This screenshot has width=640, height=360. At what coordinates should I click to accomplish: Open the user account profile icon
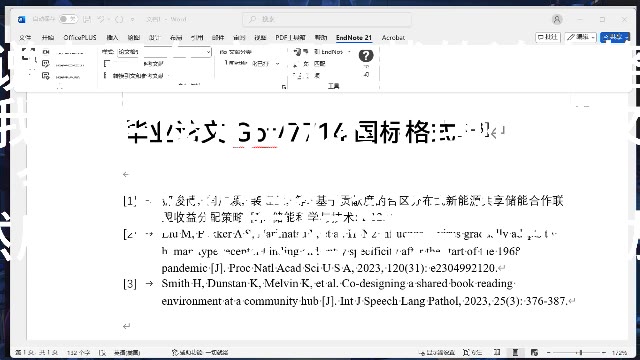(557, 19)
